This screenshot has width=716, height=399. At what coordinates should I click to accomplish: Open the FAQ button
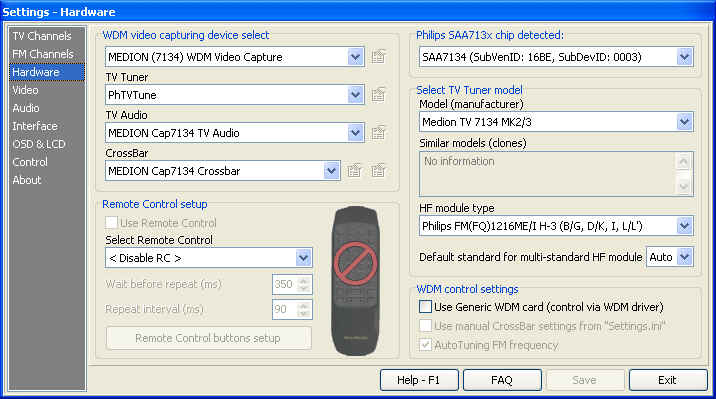coord(502,380)
